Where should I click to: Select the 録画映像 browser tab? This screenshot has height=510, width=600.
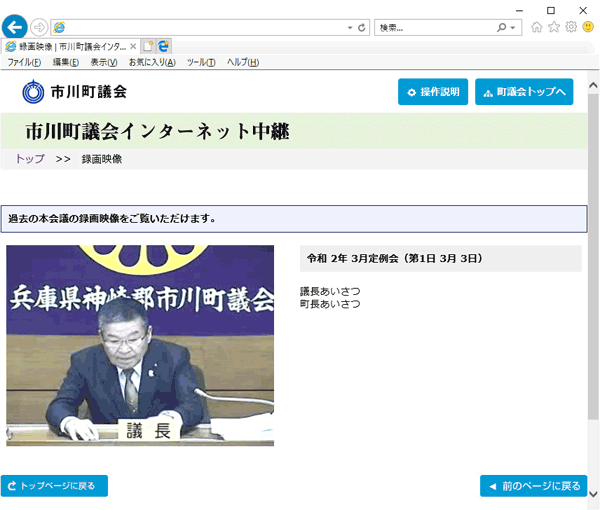(x=72, y=47)
